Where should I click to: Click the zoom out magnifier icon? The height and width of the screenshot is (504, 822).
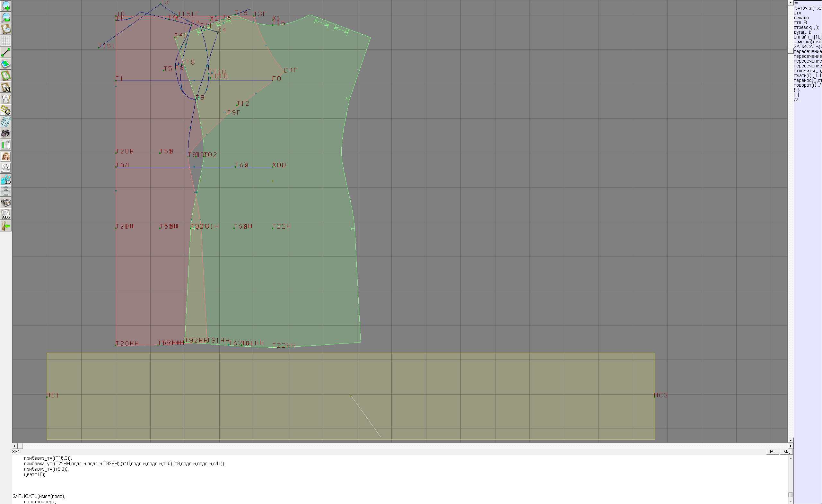[x=6, y=17]
